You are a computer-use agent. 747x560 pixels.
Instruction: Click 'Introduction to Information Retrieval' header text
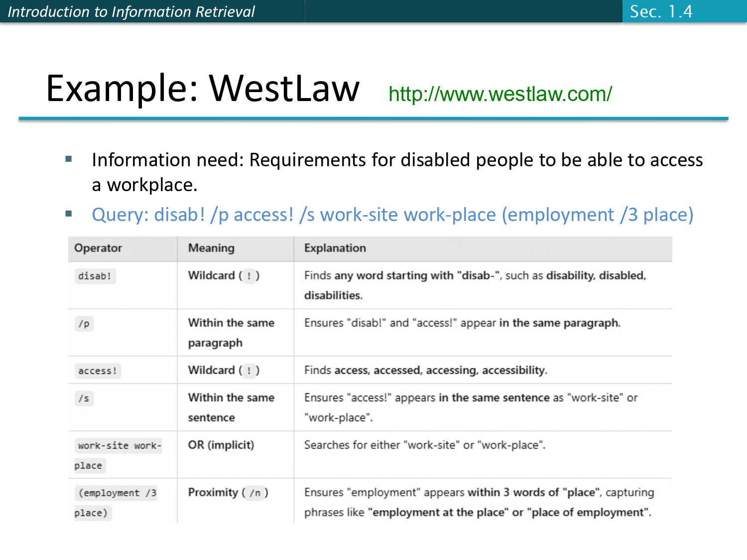[131, 11]
